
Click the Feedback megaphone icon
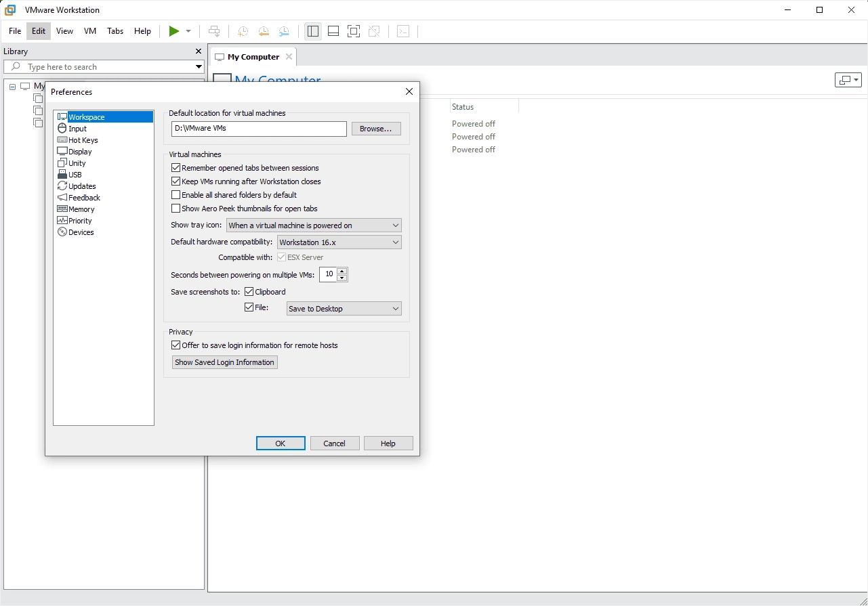[62, 198]
